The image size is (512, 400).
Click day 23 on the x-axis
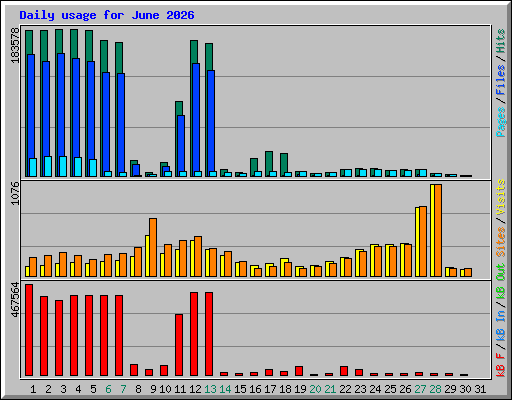pyautogui.click(x=360, y=389)
